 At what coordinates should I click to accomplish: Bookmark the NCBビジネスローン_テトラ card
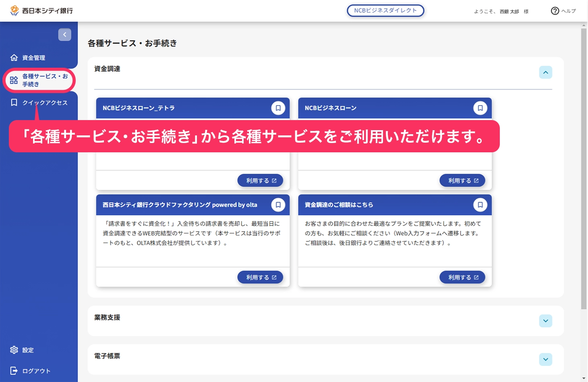click(278, 108)
